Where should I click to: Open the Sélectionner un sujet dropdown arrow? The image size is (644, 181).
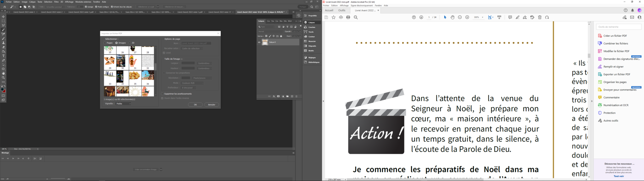(x=158, y=7)
